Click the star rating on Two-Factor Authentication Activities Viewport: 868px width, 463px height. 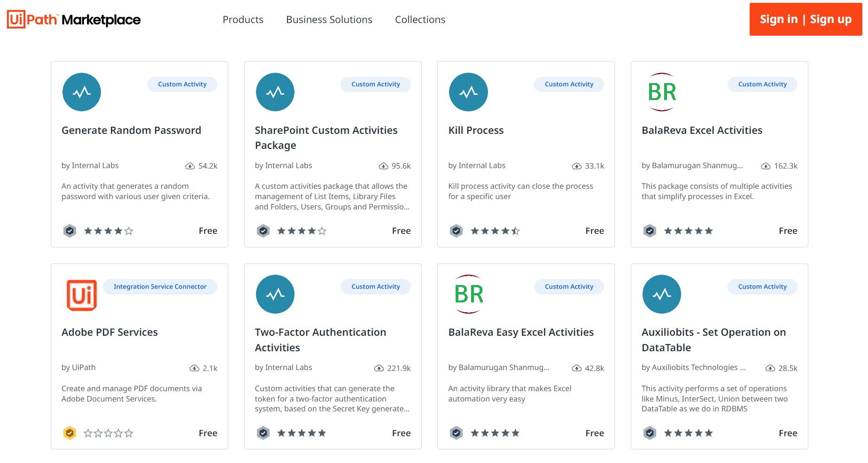(302, 433)
